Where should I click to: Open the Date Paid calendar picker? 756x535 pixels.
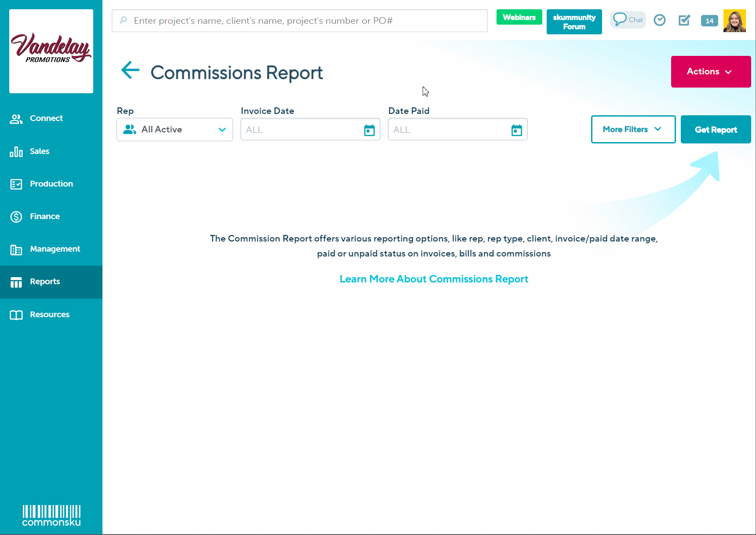point(516,130)
